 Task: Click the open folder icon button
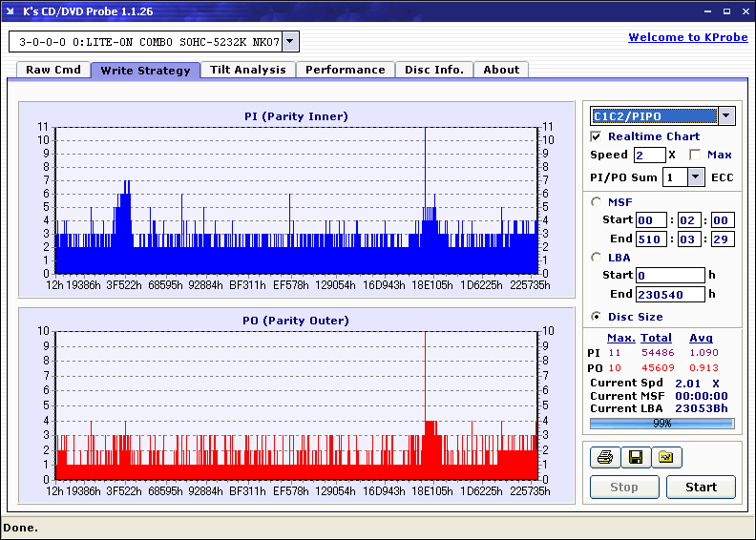[666, 458]
